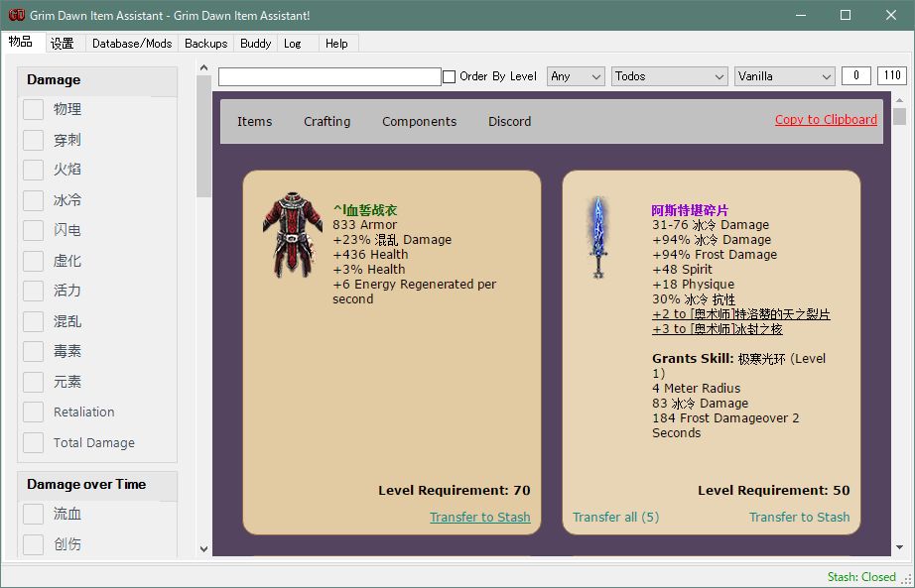Toggle the 闪电 damage checkbox
This screenshot has width=915, height=588.
click(34, 230)
